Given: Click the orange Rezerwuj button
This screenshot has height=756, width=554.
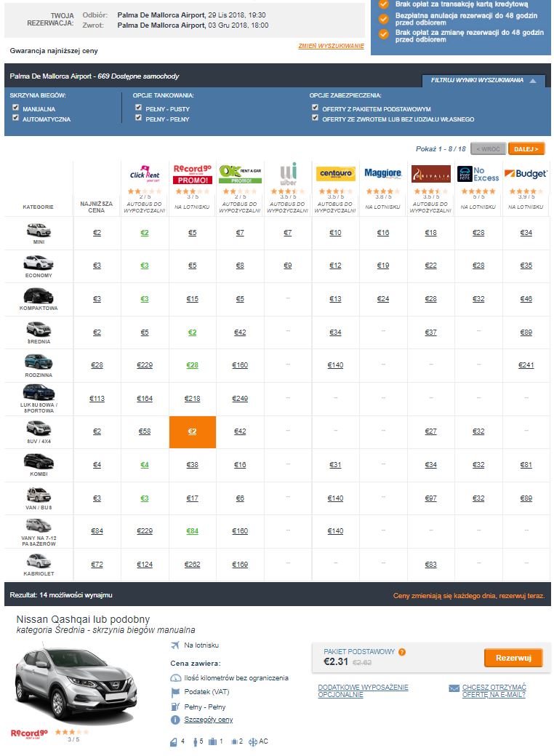Looking at the screenshot, I should pos(513,658).
